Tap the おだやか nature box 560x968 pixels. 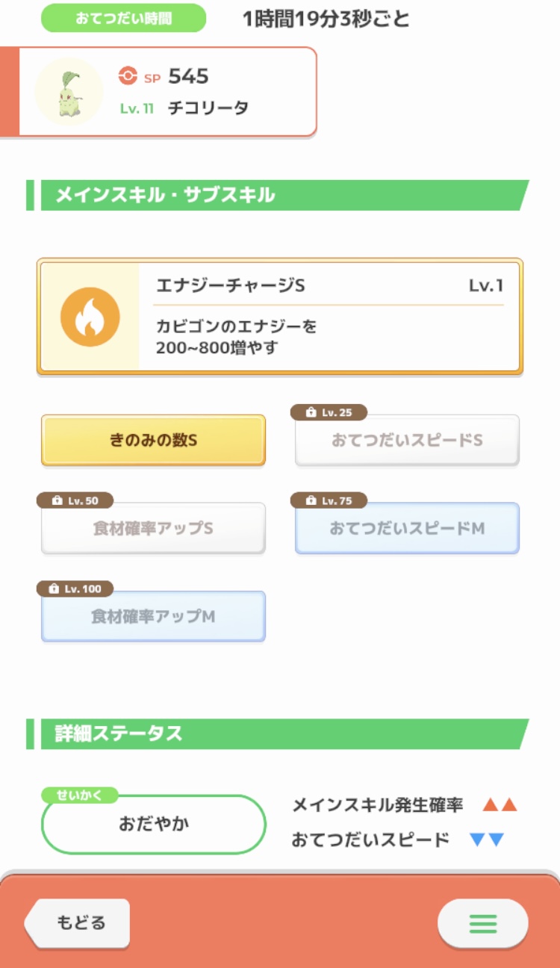point(154,825)
